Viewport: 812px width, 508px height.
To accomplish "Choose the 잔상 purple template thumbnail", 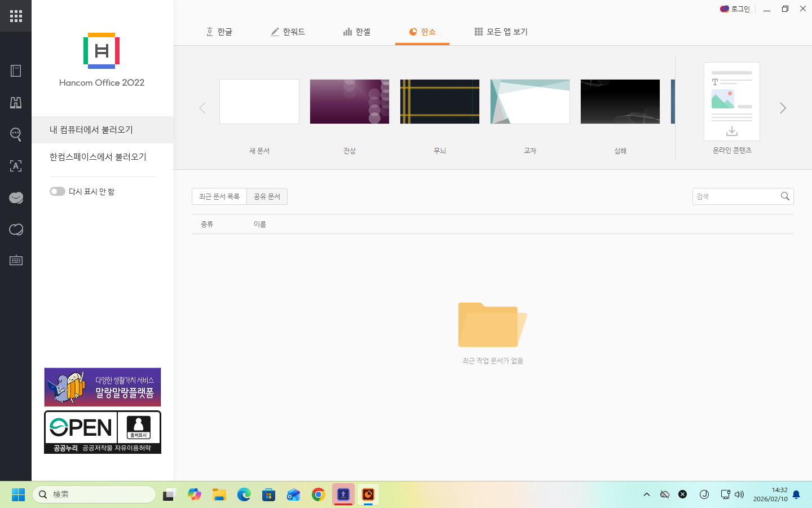I will pos(350,102).
